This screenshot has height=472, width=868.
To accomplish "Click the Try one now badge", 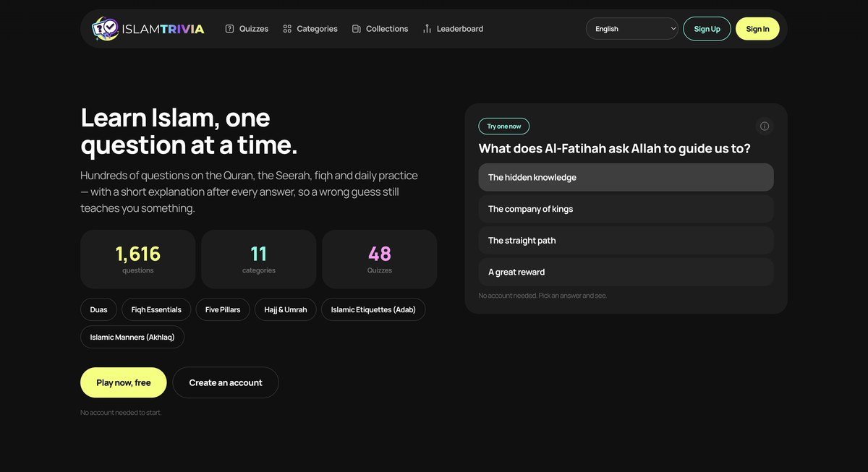I will [504, 126].
